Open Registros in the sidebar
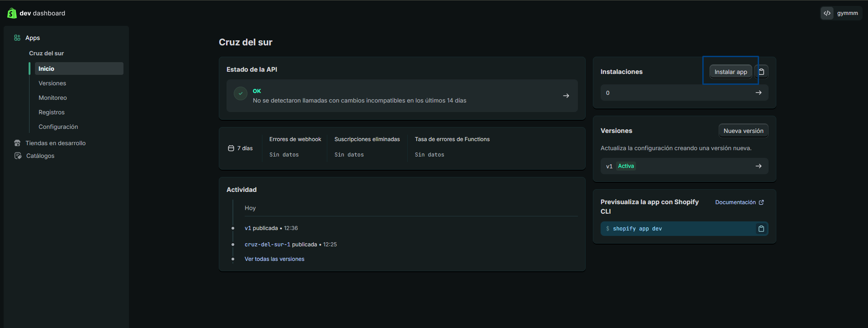 (51, 112)
